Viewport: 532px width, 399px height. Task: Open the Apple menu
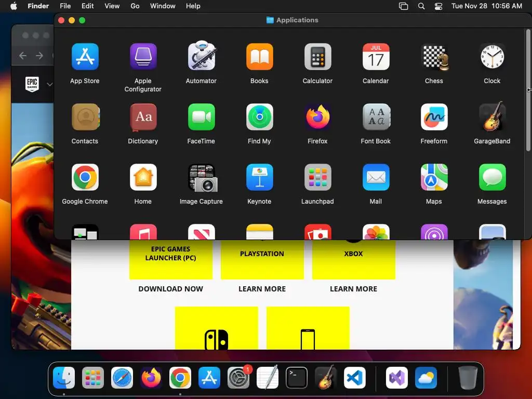click(x=14, y=6)
